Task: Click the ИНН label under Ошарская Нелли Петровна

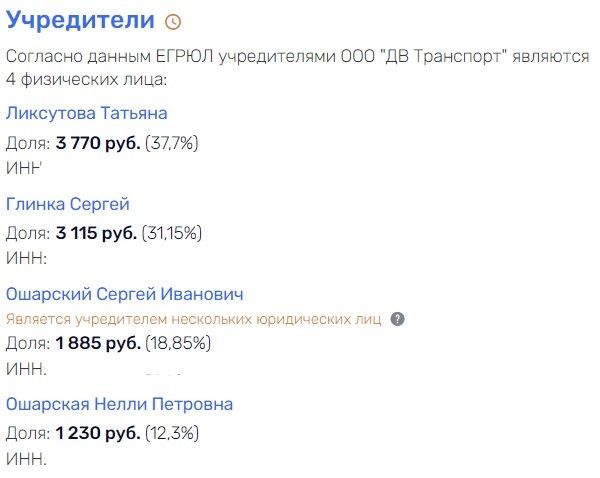Action: tap(26, 459)
